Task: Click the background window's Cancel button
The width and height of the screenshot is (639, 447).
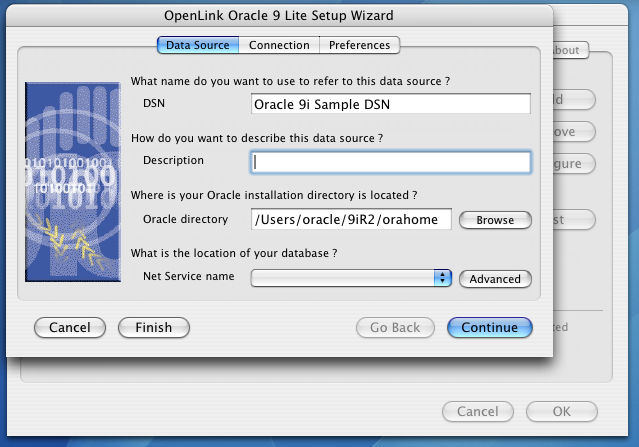Action: pos(478,412)
